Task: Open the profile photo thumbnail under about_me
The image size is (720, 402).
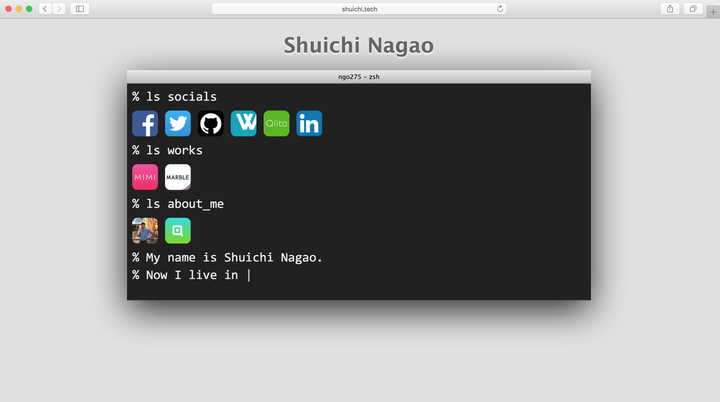Action: tap(145, 231)
